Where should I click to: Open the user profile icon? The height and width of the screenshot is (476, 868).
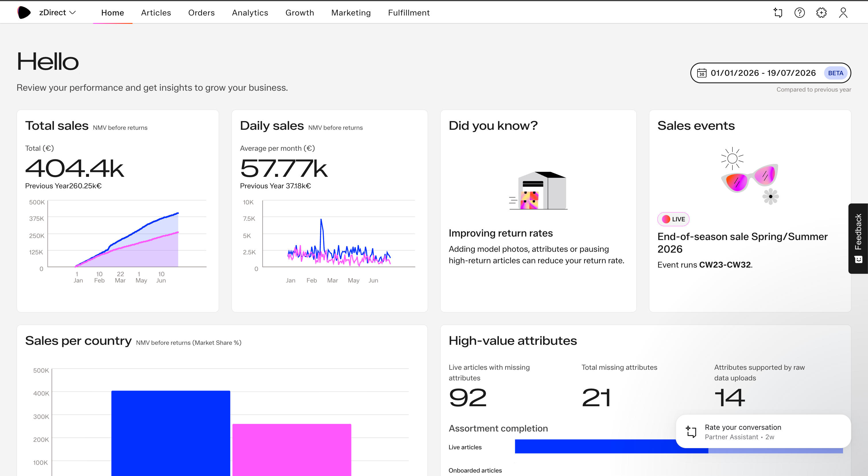843,12
